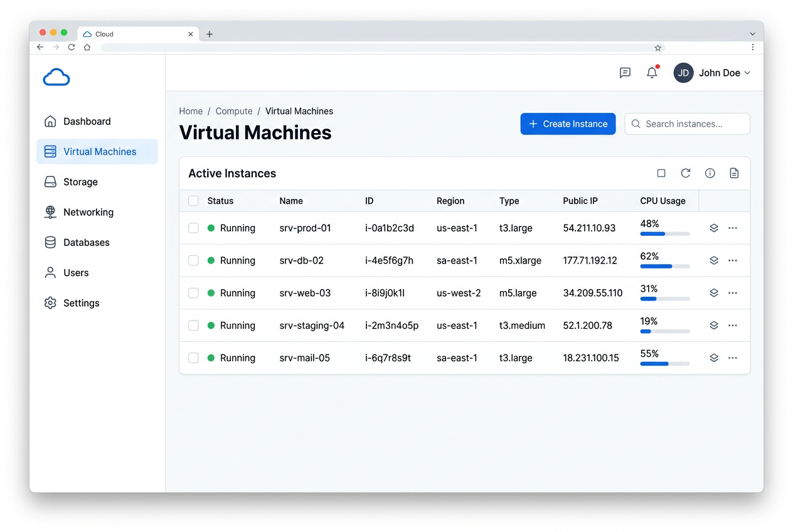Focus the Search instances field

click(688, 124)
